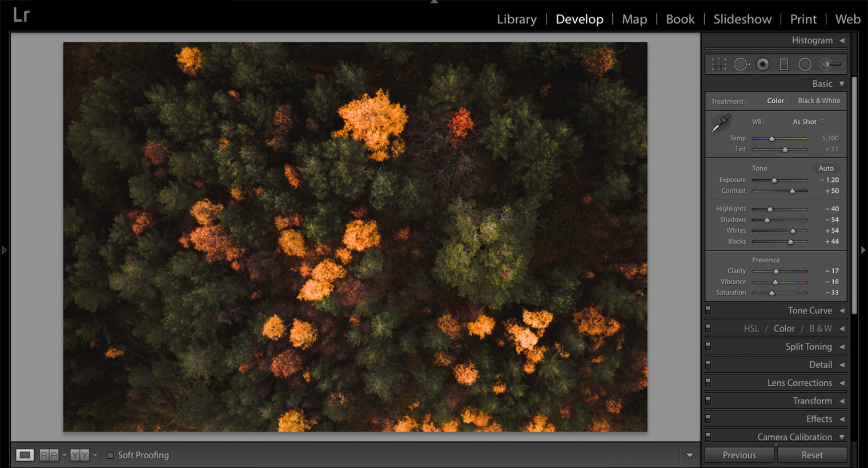Switch to the Library module

(x=516, y=19)
